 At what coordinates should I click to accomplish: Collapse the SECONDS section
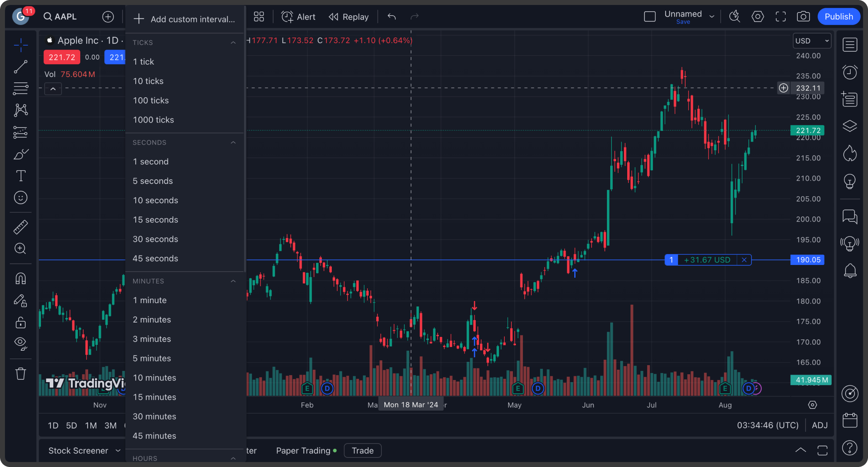click(x=233, y=142)
